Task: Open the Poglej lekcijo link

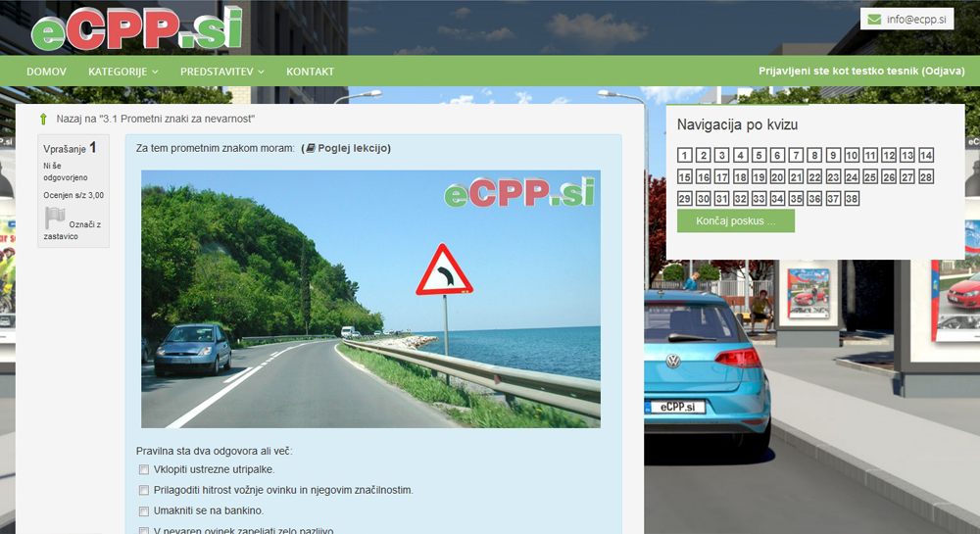Action: pyautogui.click(x=354, y=148)
